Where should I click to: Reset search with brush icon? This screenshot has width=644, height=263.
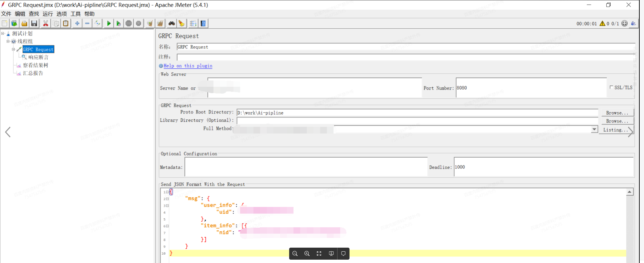(x=181, y=23)
